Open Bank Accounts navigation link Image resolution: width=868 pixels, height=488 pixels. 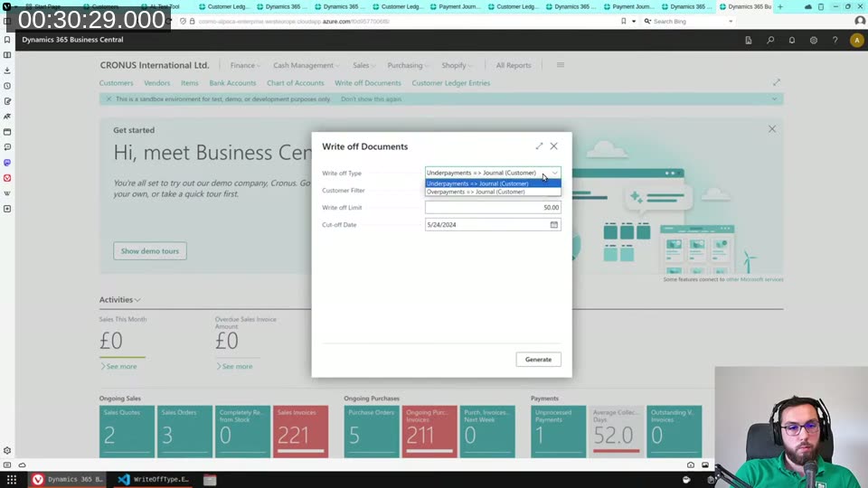click(232, 83)
